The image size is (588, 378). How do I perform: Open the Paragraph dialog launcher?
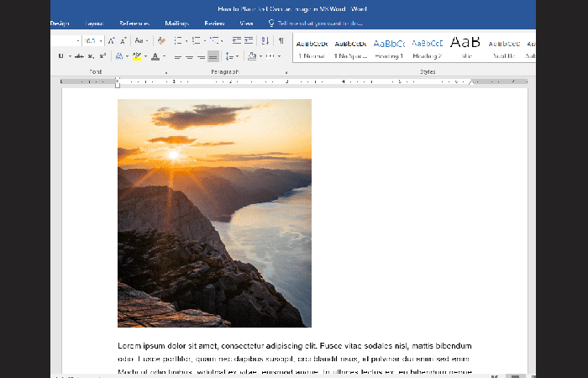286,72
